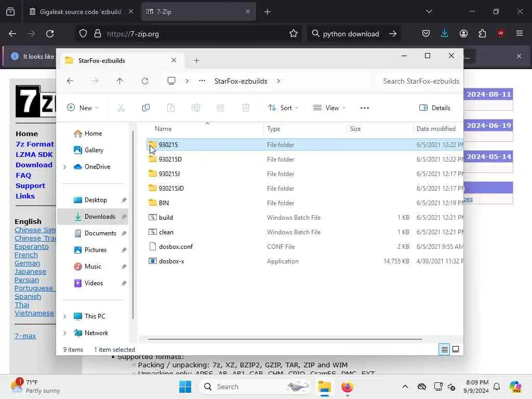Click the Search StarFox-ezbuilds box
The image size is (532, 399).
419,81
